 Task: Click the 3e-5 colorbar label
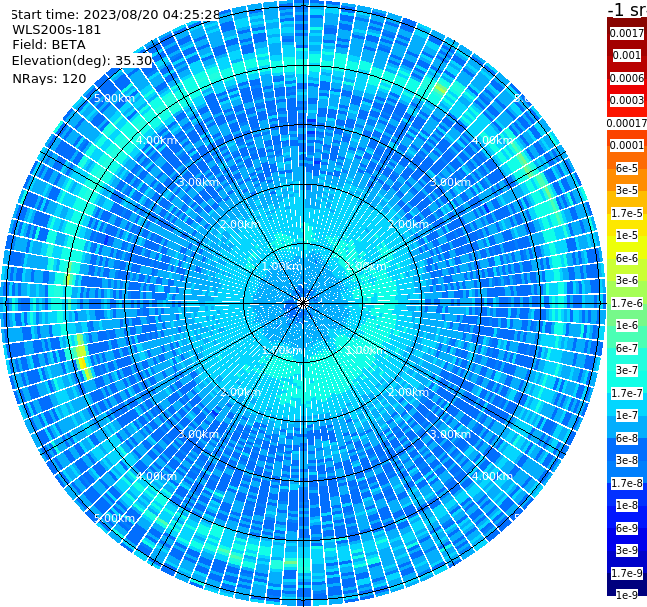click(x=627, y=190)
